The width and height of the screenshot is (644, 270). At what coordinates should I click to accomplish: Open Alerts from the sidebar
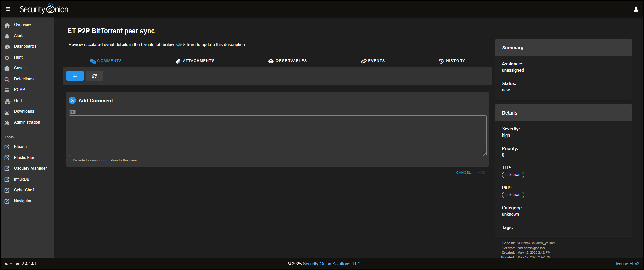click(19, 36)
